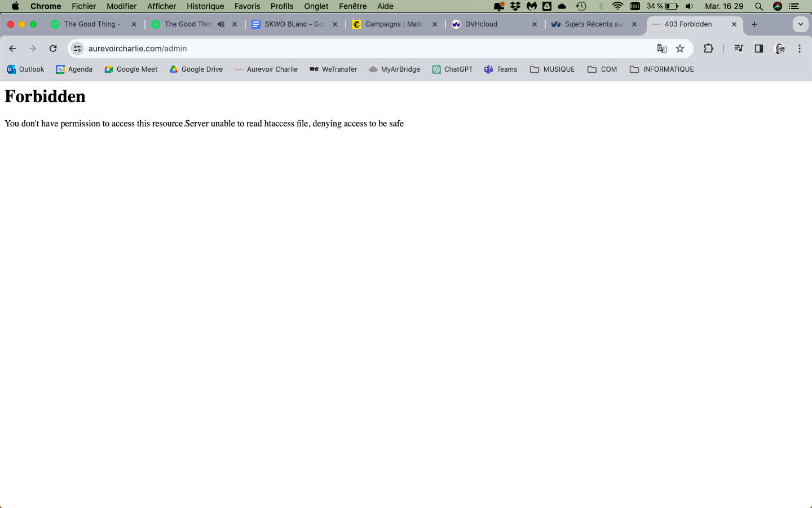Go back to the previous page
The image size is (812, 508).
pos(12,49)
